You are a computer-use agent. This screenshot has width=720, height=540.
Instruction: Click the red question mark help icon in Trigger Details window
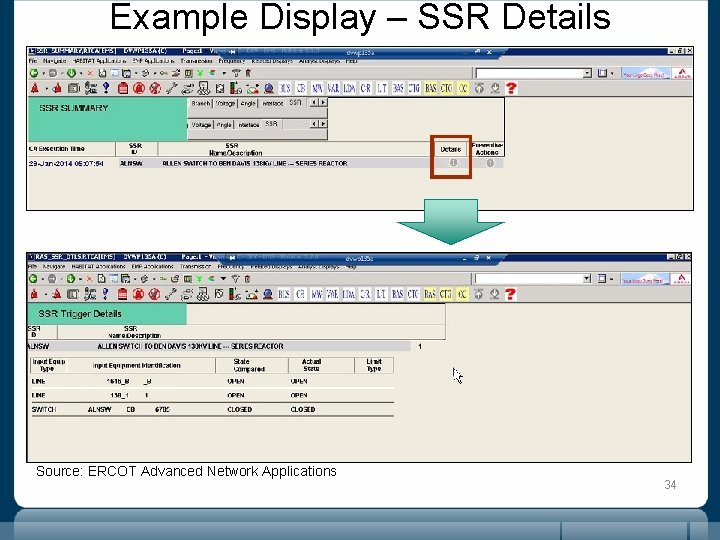[x=510, y=294]
